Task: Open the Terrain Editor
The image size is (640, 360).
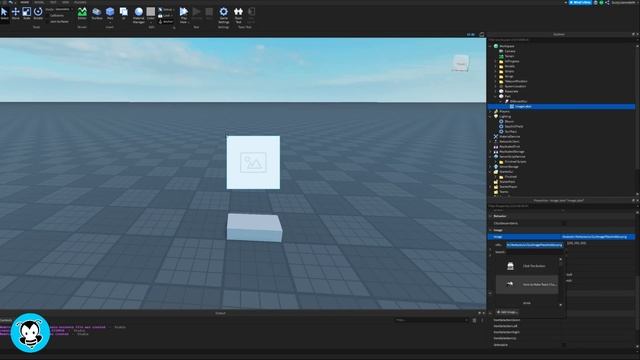Action: click(x=82, y=13)
